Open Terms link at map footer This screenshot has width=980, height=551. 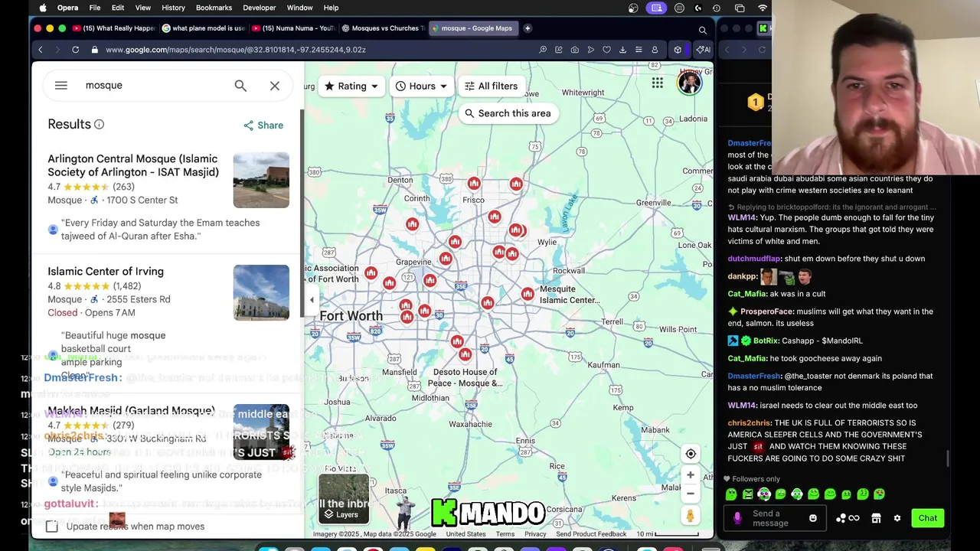click(505, 534)
